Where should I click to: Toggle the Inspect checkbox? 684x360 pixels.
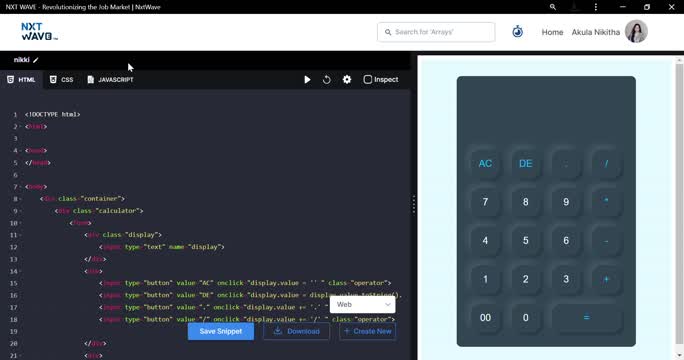368,79
